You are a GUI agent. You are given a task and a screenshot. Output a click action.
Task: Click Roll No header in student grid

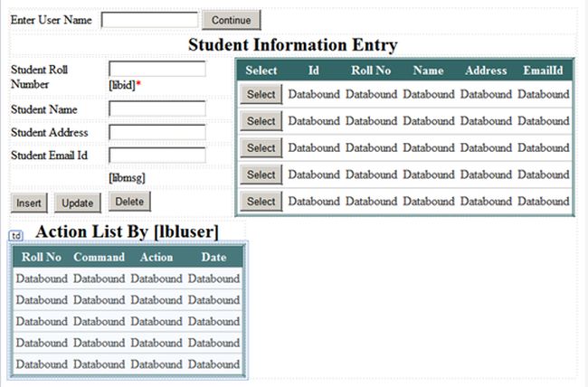coord(371,71)
